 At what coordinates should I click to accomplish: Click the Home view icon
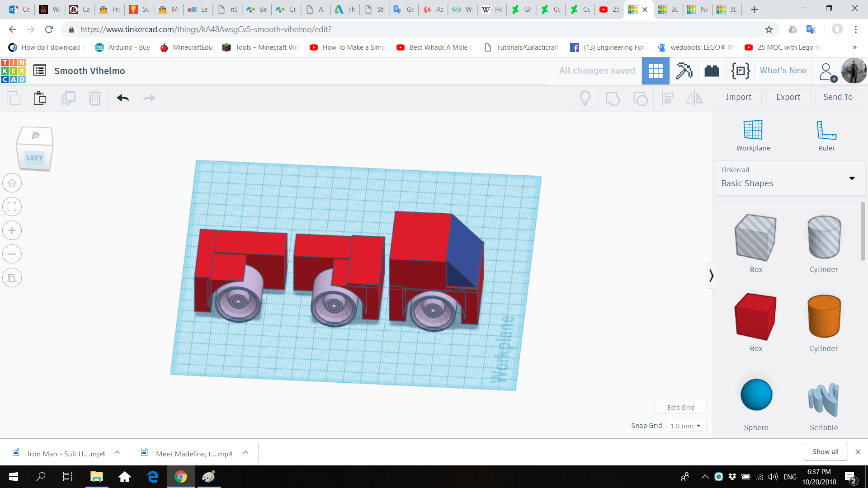(12, 183)
